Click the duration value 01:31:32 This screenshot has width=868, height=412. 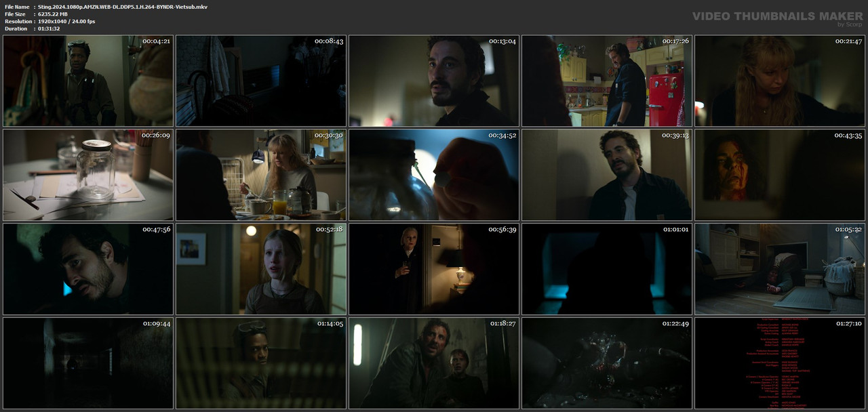point(49,29)
